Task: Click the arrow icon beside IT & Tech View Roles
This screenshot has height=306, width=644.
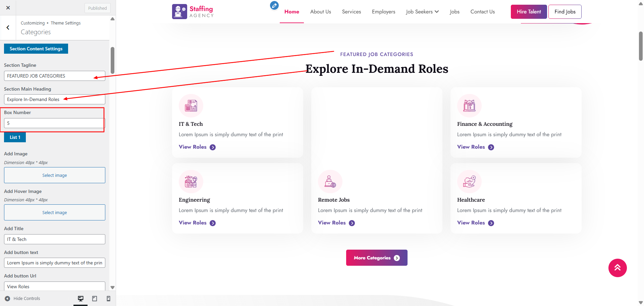Action: 212,147
